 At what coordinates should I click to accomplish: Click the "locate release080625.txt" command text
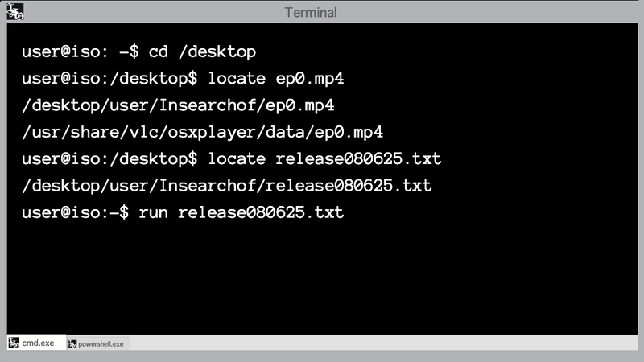coord(324,158)
